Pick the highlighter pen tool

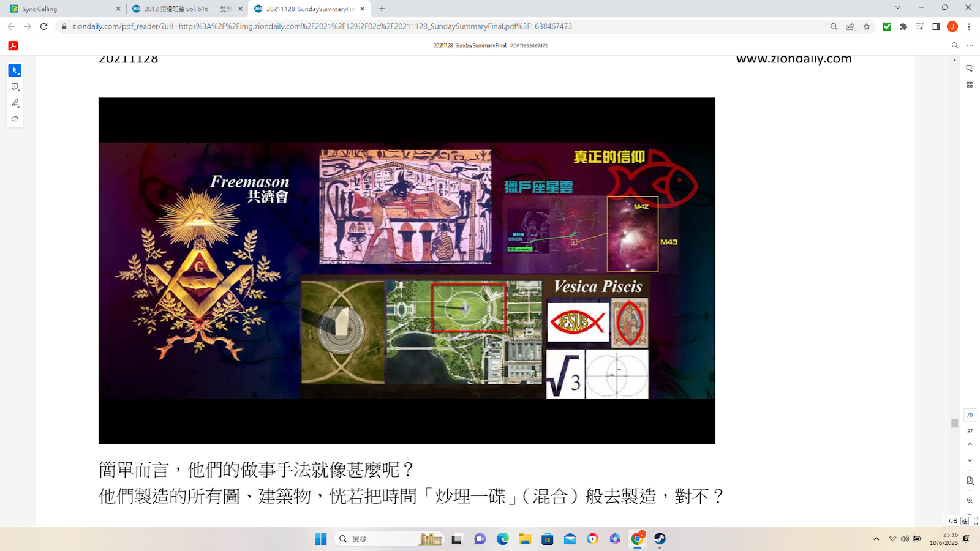coord(15,103)
